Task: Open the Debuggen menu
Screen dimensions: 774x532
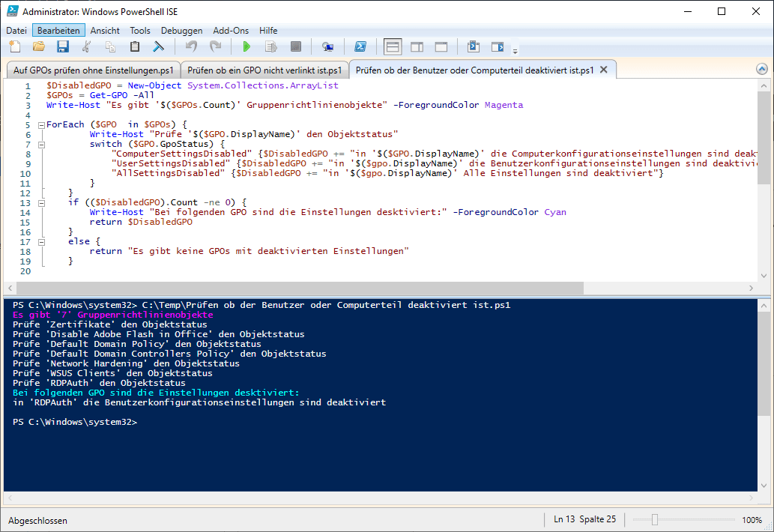Action: click(x=181, y=31)
